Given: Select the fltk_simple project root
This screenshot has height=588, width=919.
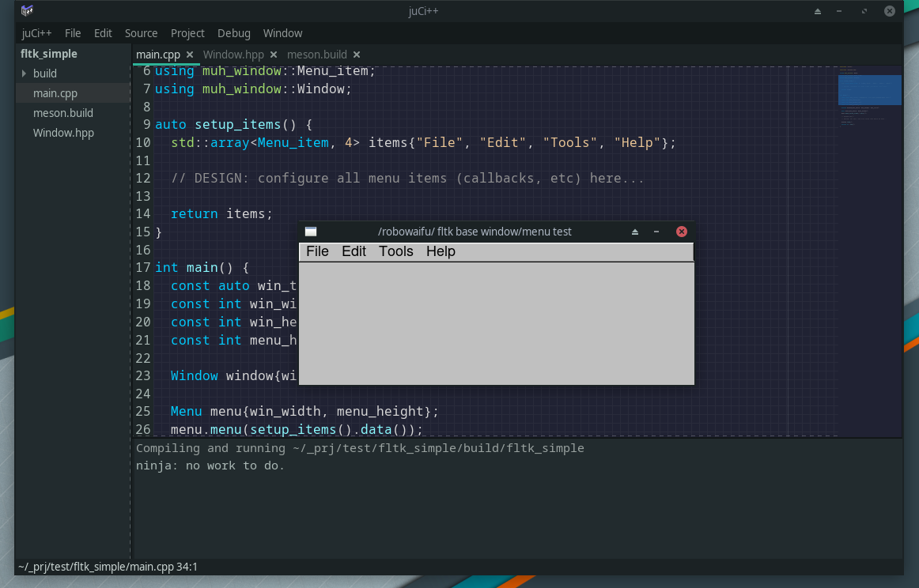Looking at the screenshot, I should (49, 53).
